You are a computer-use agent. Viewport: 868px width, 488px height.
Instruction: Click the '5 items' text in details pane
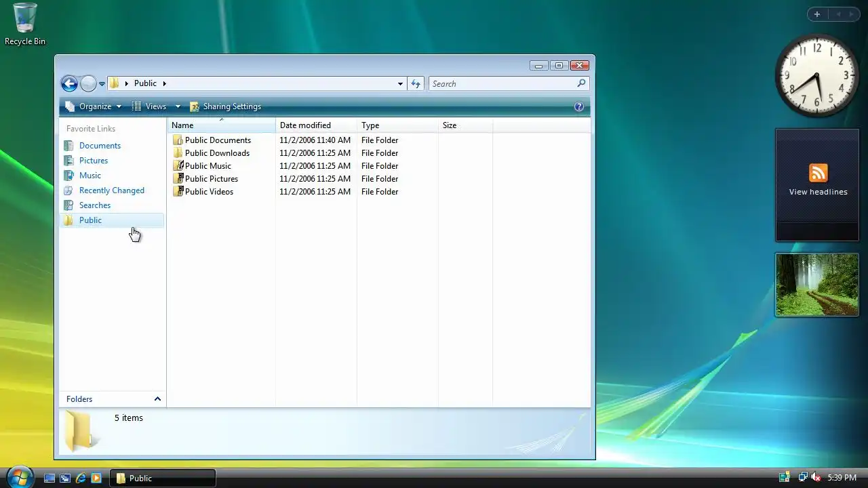click(x=129, y=418)
